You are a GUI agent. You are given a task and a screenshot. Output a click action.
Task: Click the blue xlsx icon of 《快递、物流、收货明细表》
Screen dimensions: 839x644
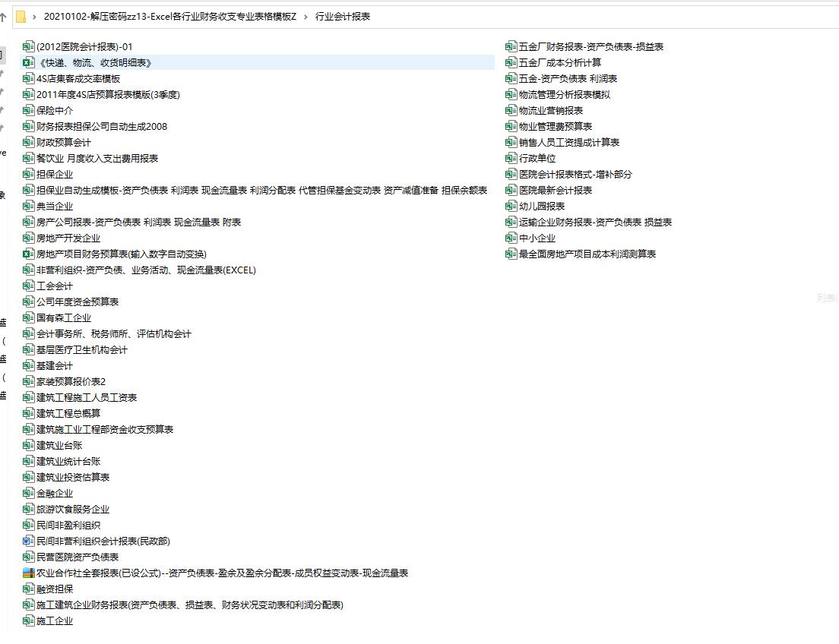(27, 62)
